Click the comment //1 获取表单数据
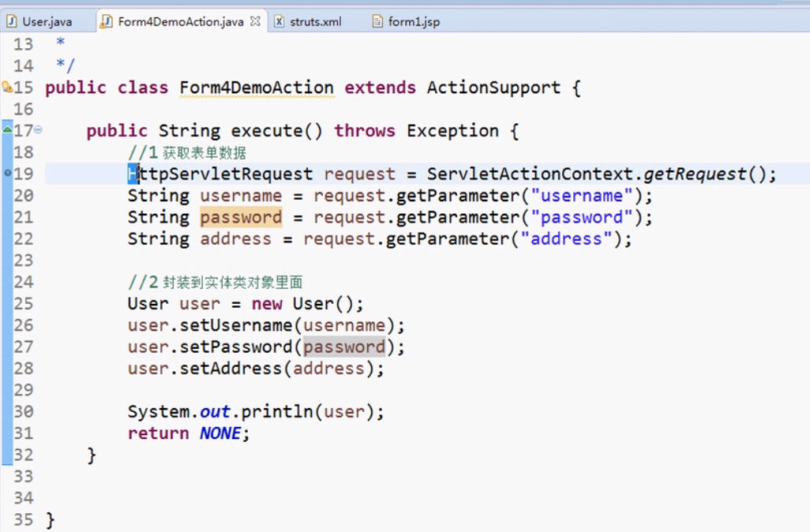Screen dimensions: 810x532 click(187, 153)
